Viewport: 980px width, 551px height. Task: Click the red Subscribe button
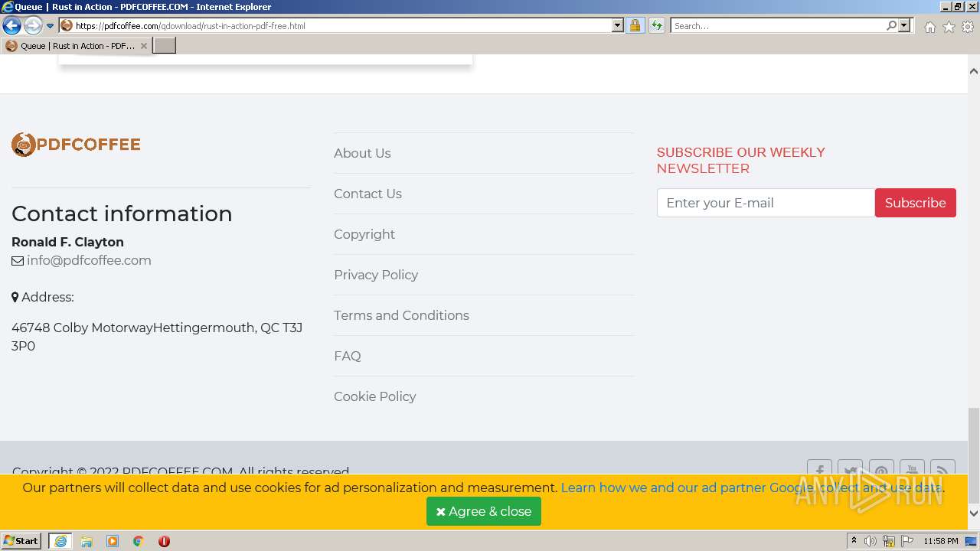pyautogui.click(x=916, y=203)
